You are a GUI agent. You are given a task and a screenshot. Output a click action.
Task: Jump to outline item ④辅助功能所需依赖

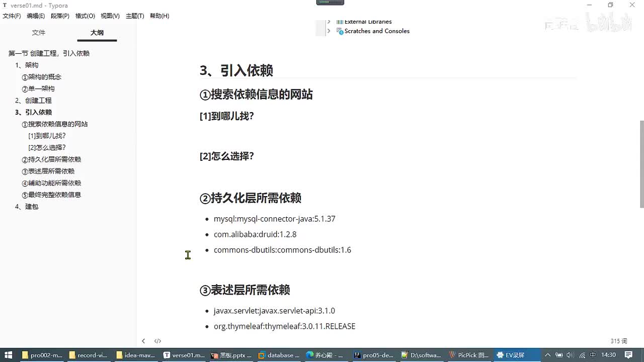51,183
